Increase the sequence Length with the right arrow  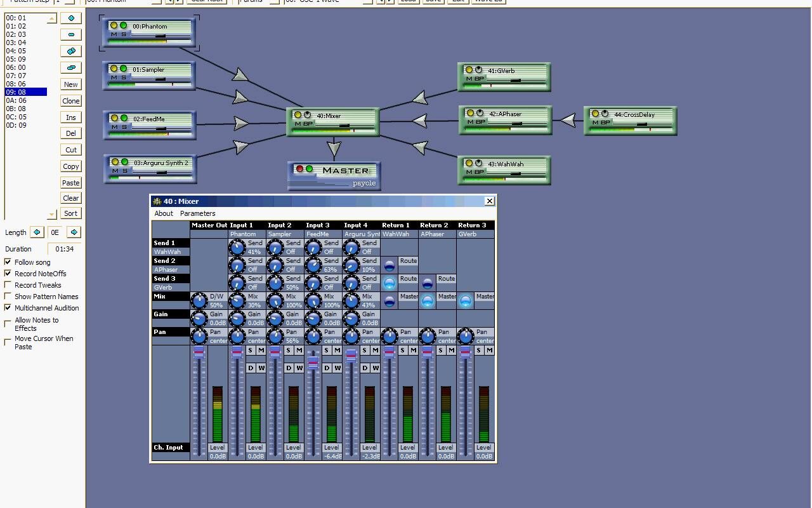(74, 232)
